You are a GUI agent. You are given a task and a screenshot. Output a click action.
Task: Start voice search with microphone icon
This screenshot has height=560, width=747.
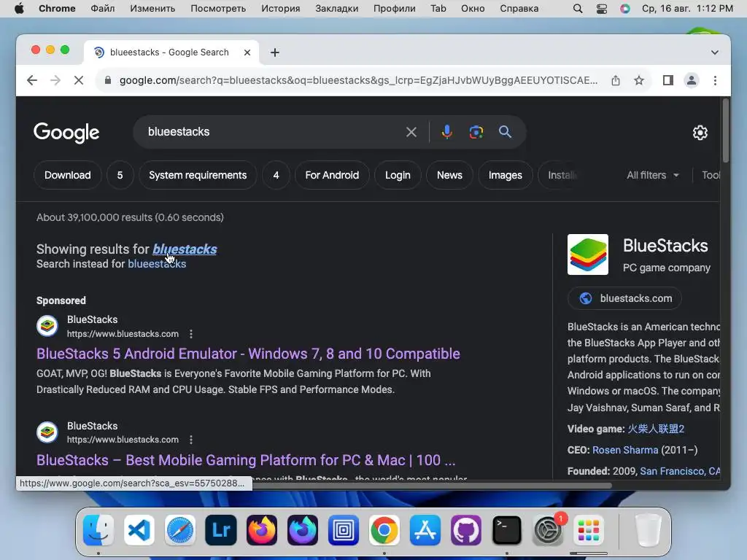[x=446, y=132]
